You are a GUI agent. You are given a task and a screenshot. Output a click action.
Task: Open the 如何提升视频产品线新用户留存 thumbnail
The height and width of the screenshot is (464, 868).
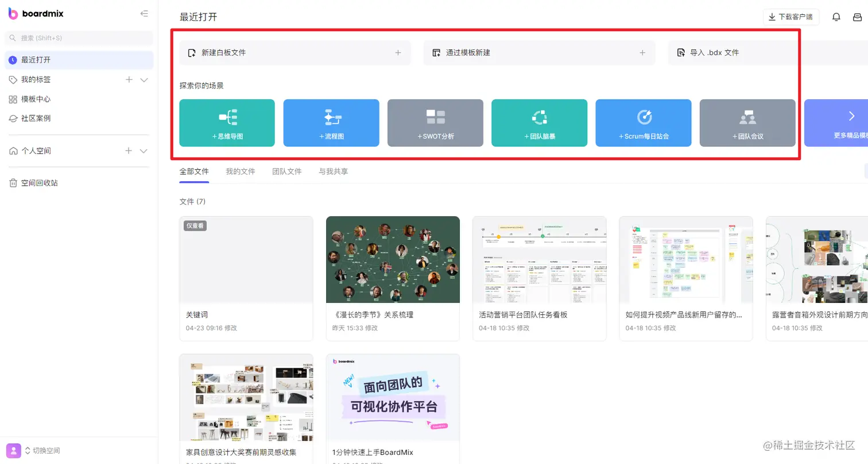click(x=686, y=260)
